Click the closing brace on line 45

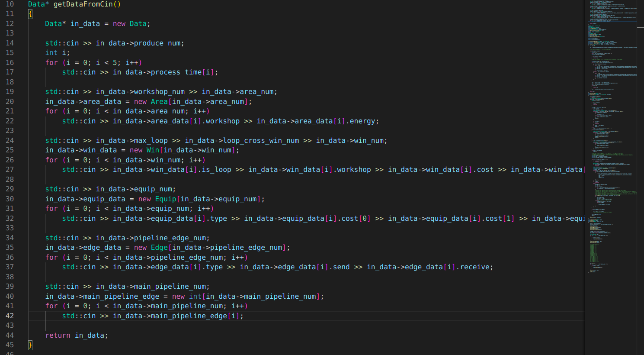(x=30, y=345)
